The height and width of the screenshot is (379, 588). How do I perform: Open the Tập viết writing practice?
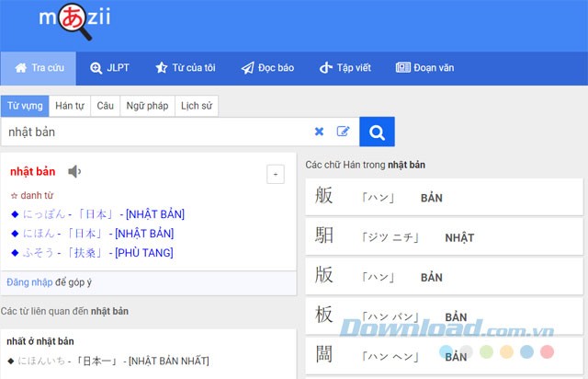click(x=345, y=68)
